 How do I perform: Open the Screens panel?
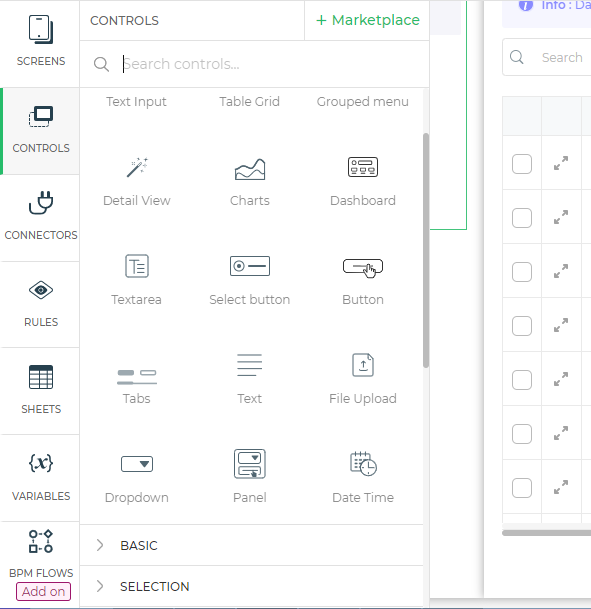(x=41, y=41)
